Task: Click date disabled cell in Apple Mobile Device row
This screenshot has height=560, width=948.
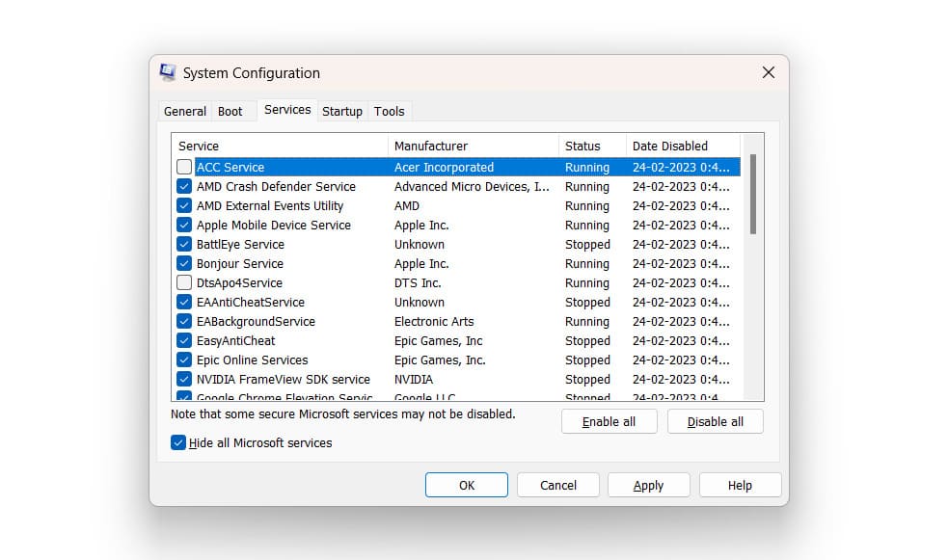Action: coord(681,226)
